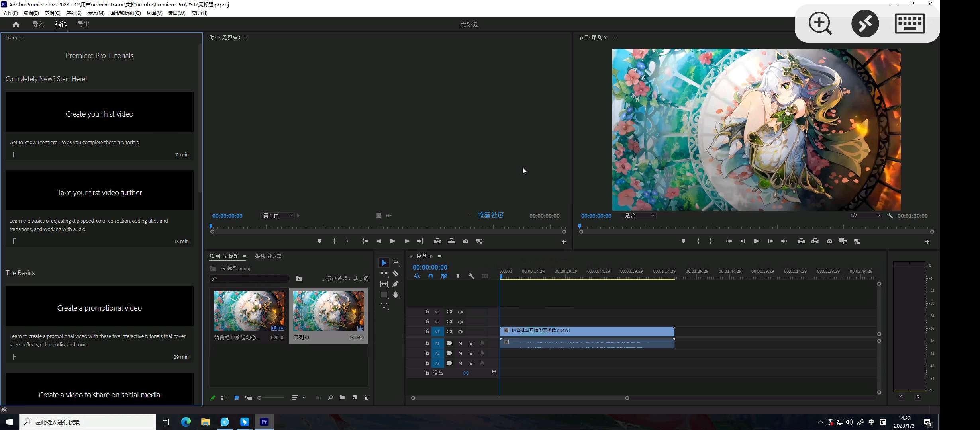Solo audio track A2
980x430 pixels.
(x=471, y=353)
